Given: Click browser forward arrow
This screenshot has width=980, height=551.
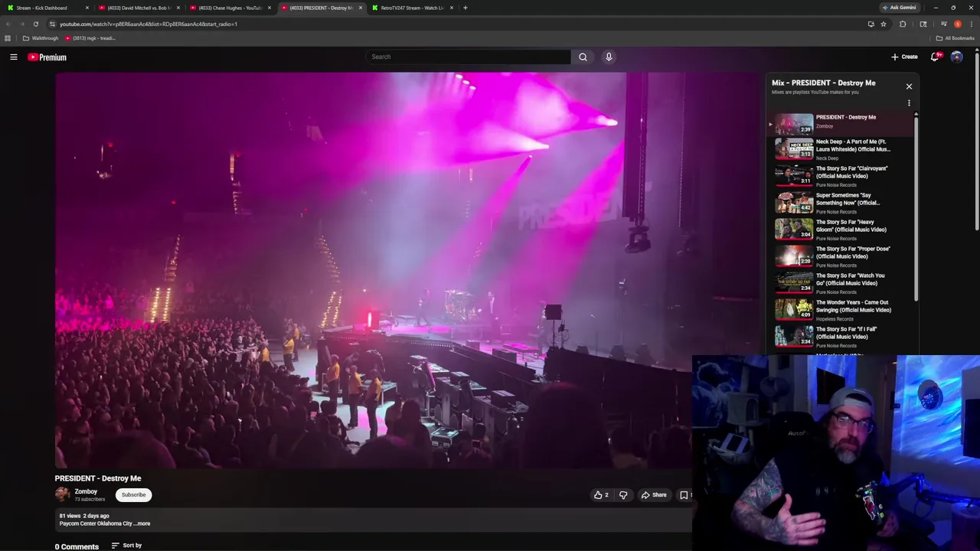Looking at the screenshot, I should coord(22,24).
